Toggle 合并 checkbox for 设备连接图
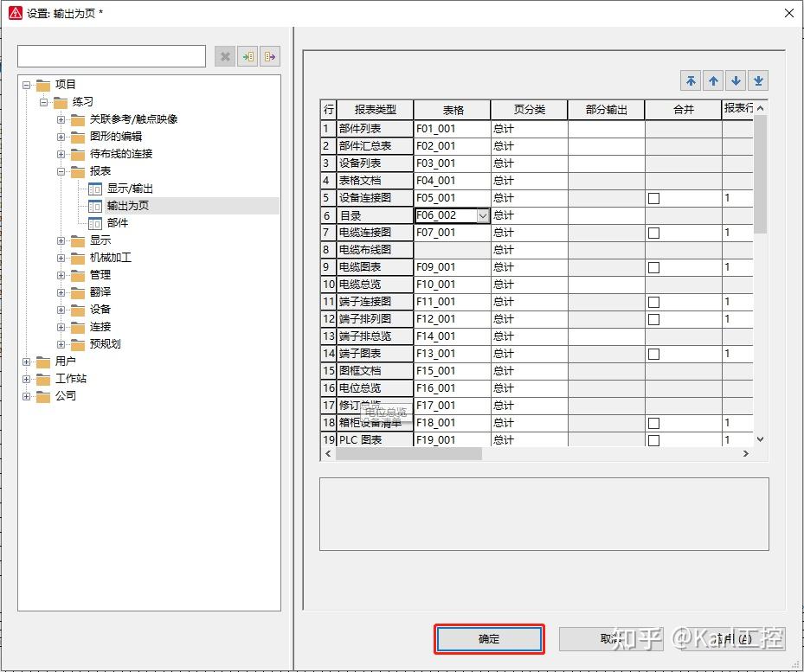 [x=653, y=198]
